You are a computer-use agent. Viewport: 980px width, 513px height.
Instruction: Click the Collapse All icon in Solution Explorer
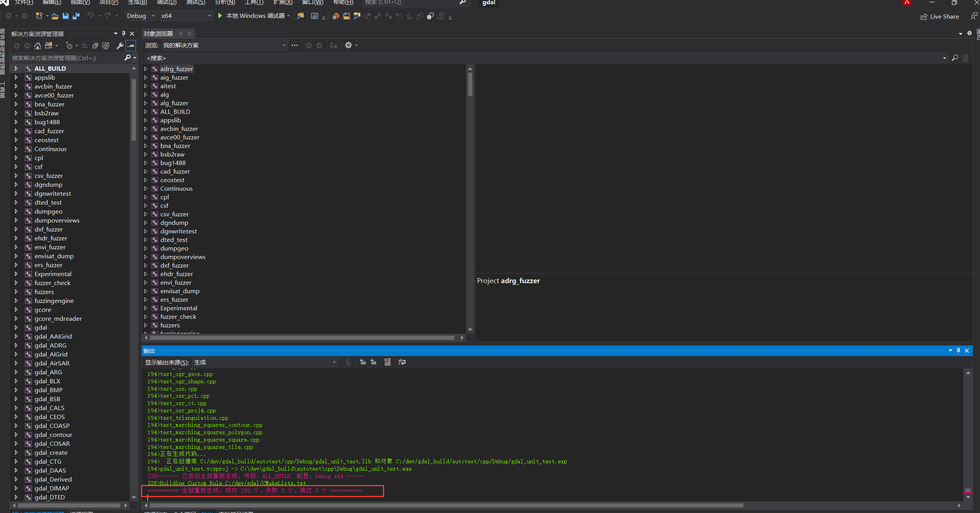[95, 46]
